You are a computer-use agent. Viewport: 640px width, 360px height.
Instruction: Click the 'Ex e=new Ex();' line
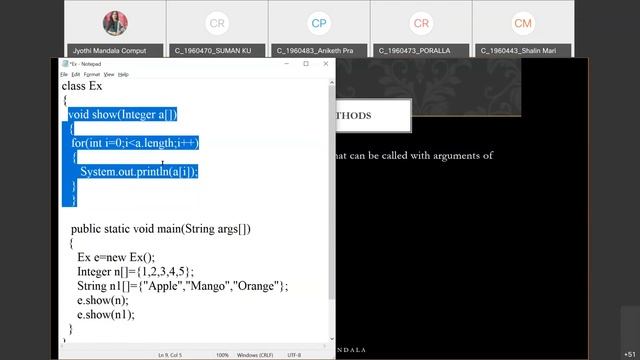coord(116,258)
